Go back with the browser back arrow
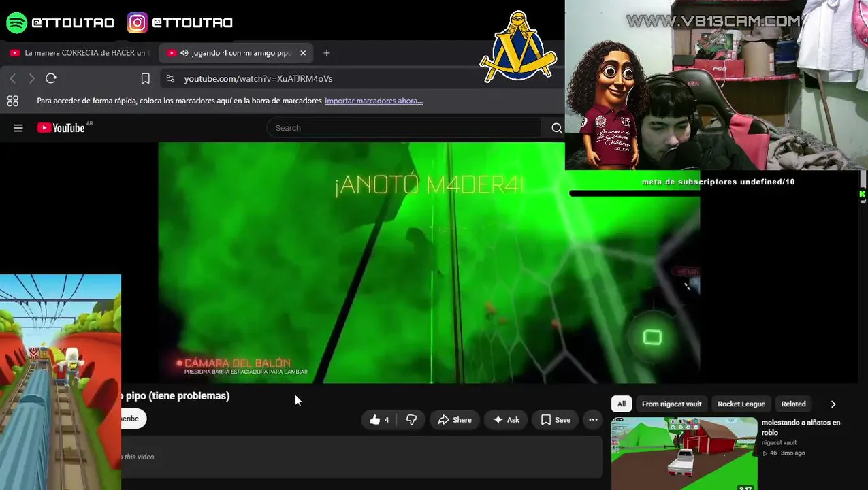The image size is (868, 490). click(13, 78)
